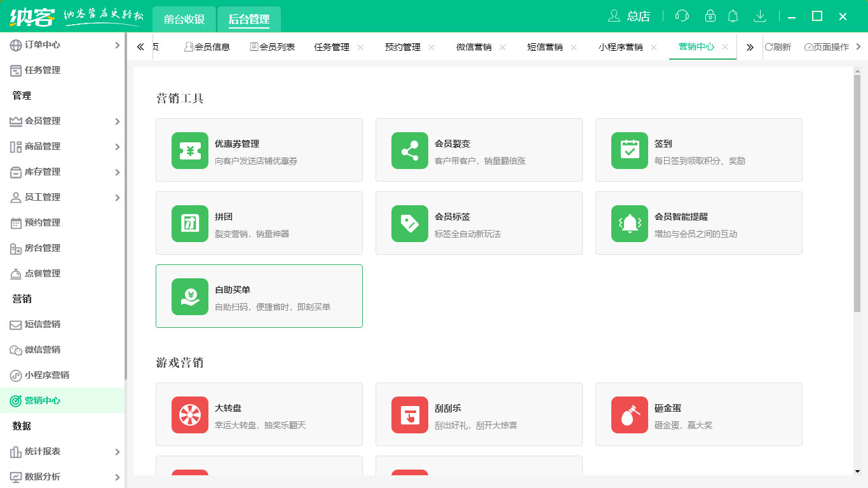Show more tabs with the double-right arrow
The height and width of the screenshot is (488, 868).
tap(750, 47)
